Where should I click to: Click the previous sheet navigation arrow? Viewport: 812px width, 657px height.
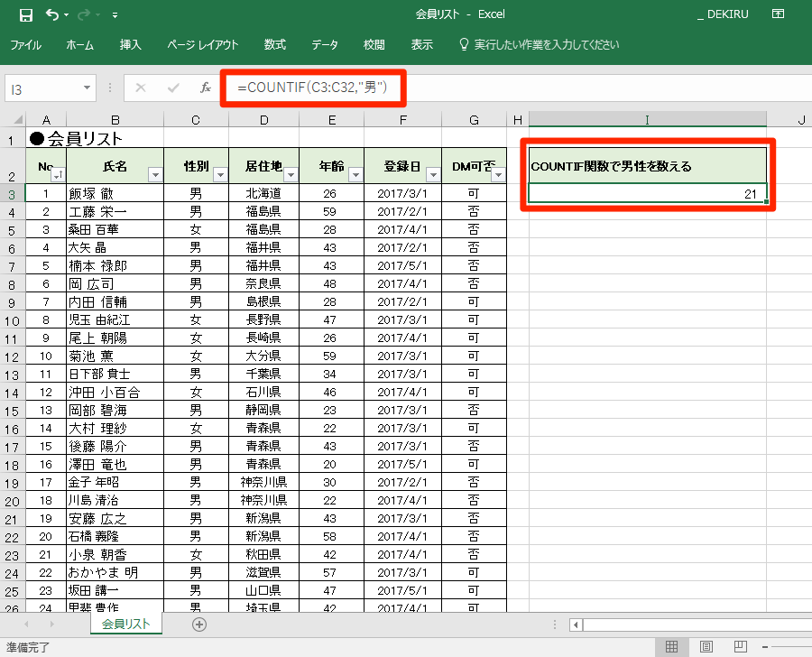(26, 625)
